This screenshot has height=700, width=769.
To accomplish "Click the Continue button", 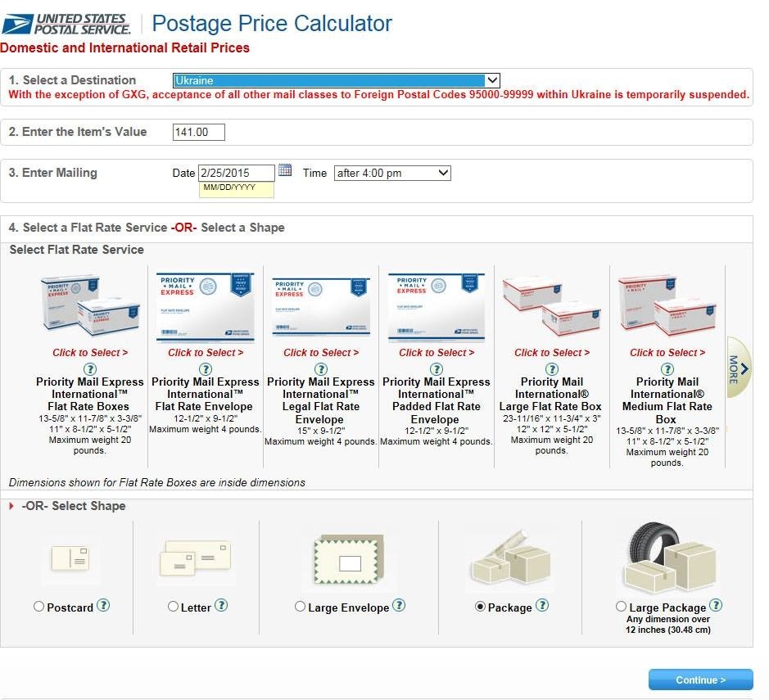I will [700, 680].
